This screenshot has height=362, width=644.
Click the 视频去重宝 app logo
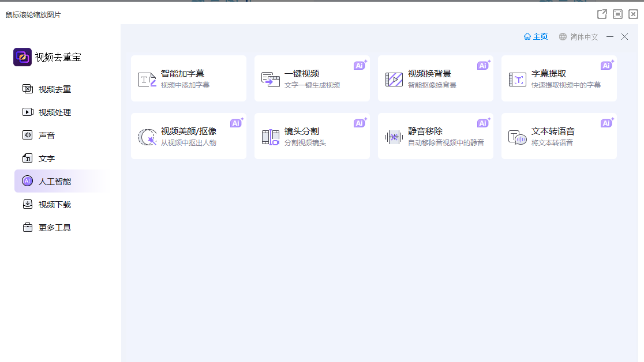pyautogui.click(x=23, y=57)
